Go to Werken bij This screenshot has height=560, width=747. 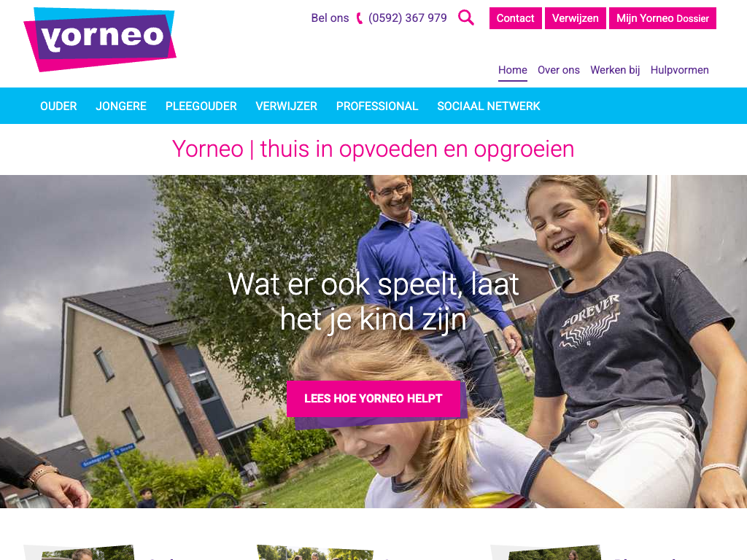pos(615,70)
